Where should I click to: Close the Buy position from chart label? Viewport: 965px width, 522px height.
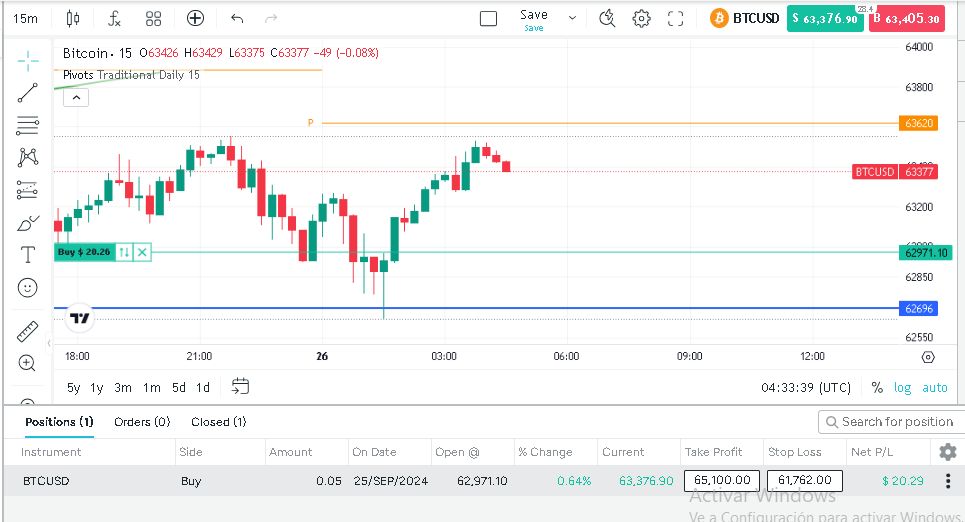(142, 252)
